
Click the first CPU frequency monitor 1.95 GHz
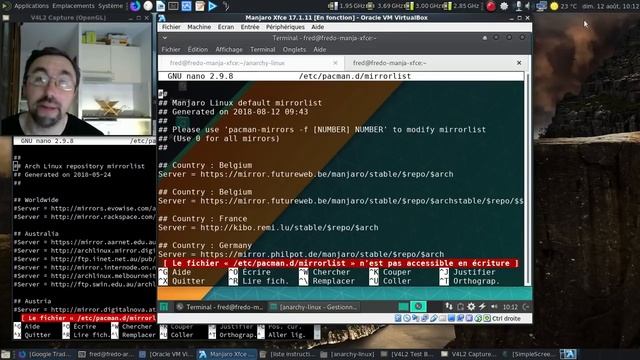click(x=347, y=6)
